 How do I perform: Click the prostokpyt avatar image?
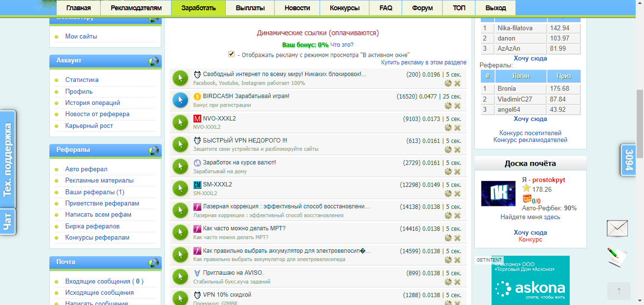(498, 193)
